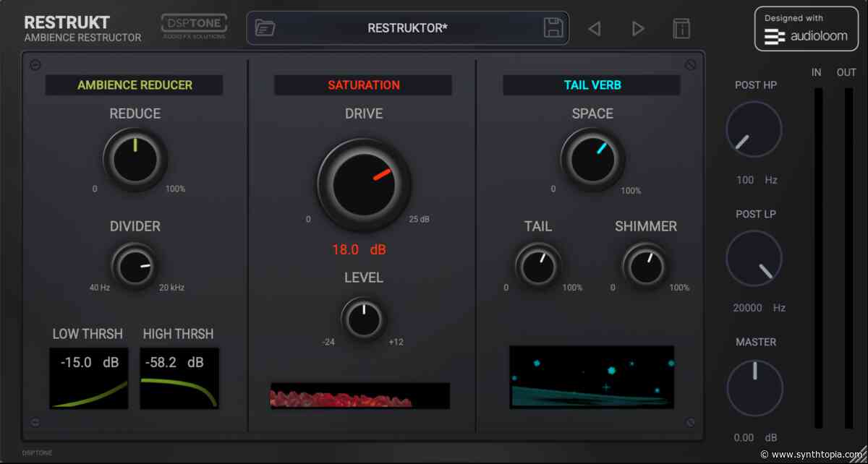The width and height of the screenshot is (868, 464).
Task: Click the HIGH THRSH label
Action: coord(178,334)
